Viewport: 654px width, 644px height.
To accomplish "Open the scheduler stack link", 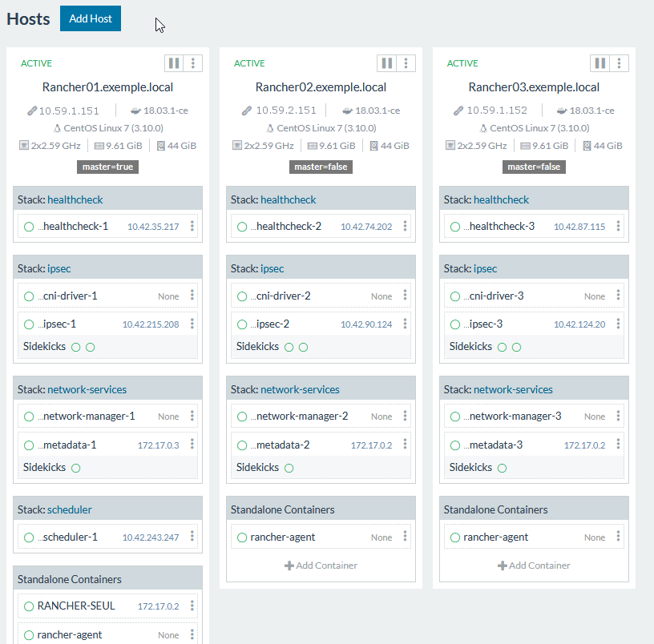I will pyautogui.click(x=70, y=509).
